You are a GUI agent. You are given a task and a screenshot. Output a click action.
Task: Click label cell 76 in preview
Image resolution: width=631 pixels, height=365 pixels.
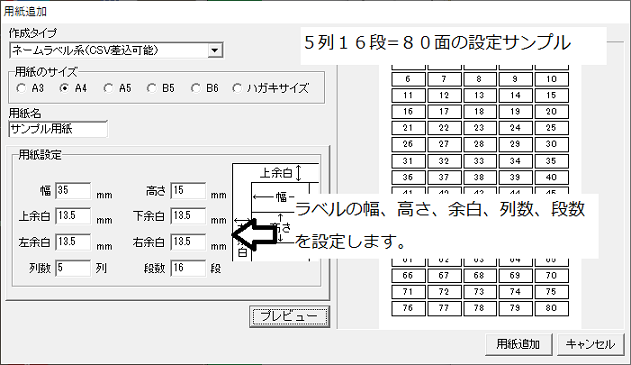tap(408, 308)
